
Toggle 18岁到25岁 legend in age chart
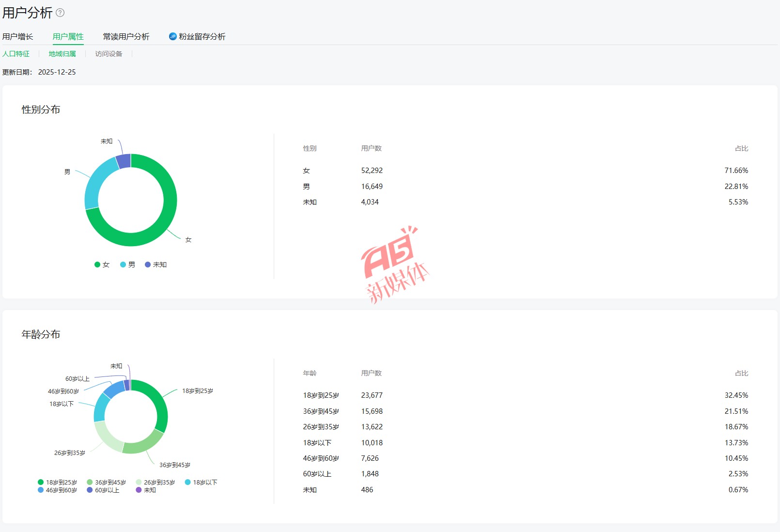[x=57, y=482]
